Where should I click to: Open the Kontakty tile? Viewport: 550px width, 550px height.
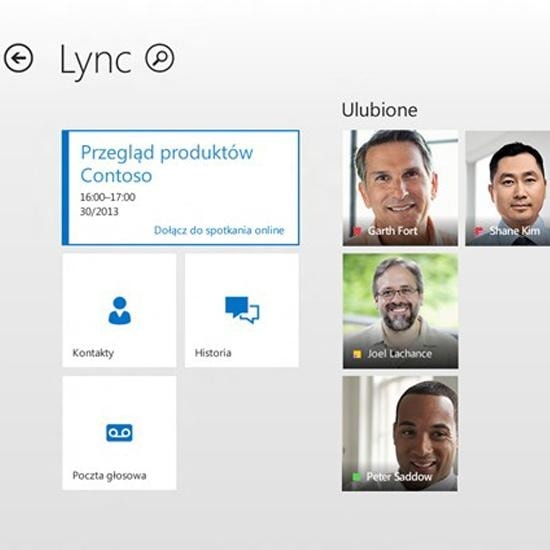pos(120,310)
